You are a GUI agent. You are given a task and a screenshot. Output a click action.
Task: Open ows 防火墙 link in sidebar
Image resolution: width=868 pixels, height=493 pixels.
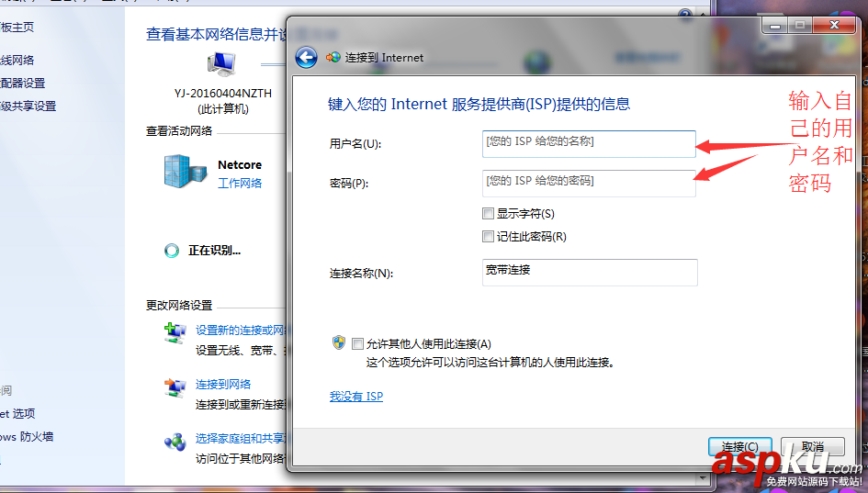point(27,437)
